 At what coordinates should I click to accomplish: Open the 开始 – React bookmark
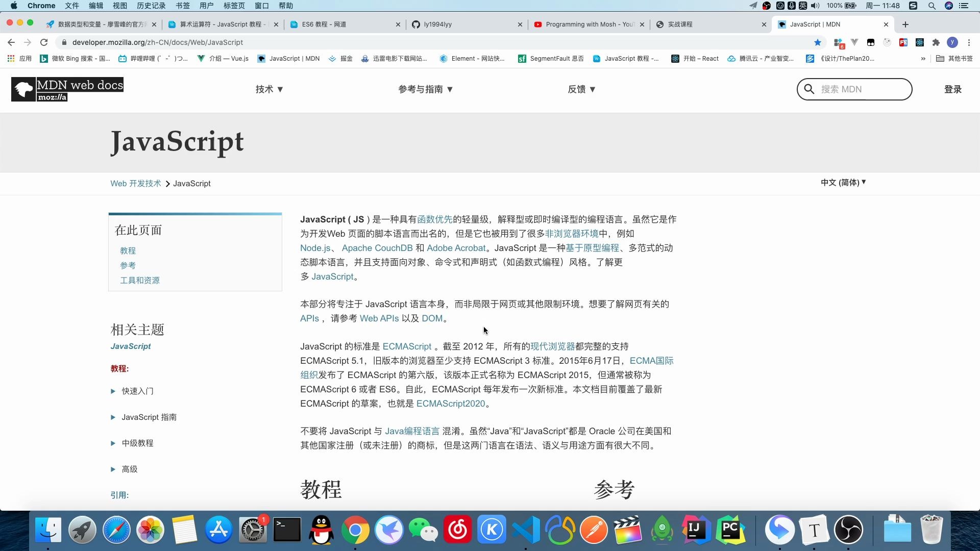coord(695,59)
